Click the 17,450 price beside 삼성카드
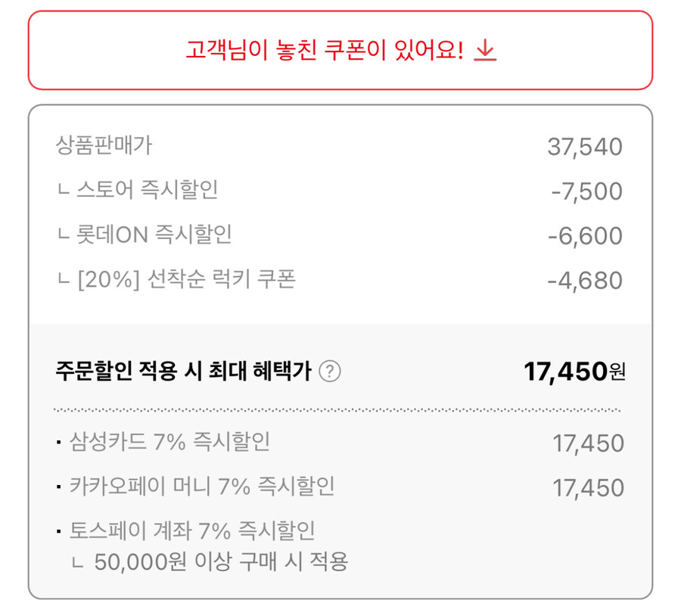The image size is (681, 616). pyautogui.click(x=588, y=443)
